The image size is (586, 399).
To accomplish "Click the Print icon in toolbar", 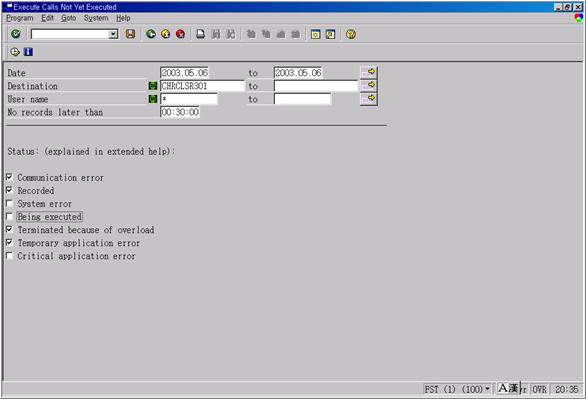I will click(201, 34).
